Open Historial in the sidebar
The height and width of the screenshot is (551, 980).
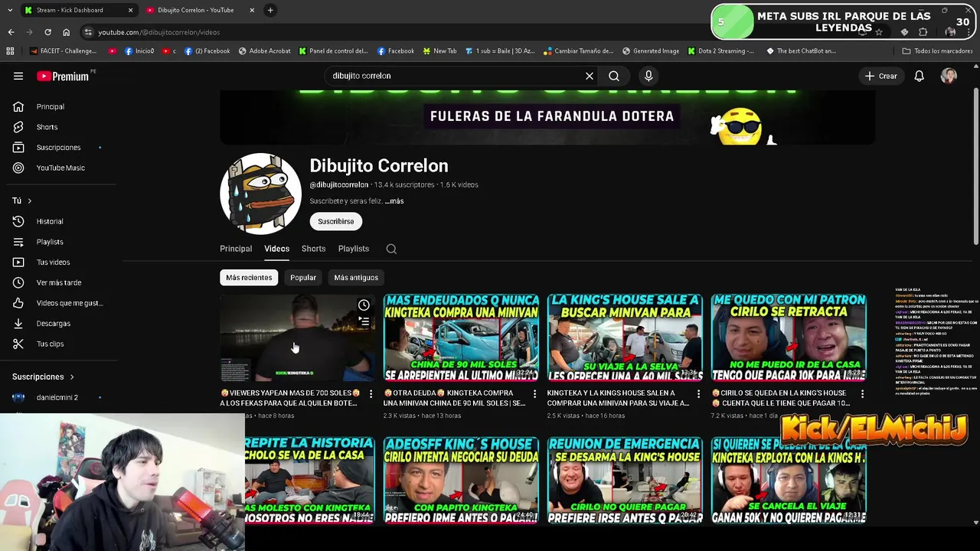pos(50,221)
